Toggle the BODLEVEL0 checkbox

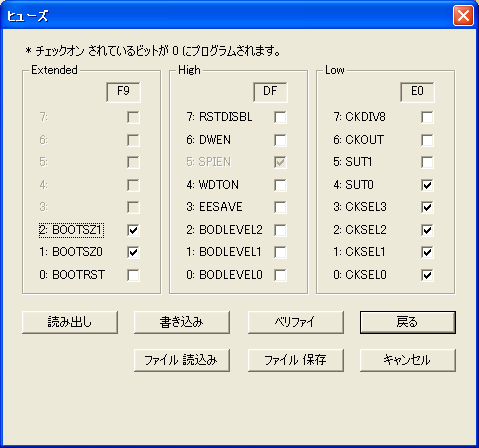tap(280, 275)
